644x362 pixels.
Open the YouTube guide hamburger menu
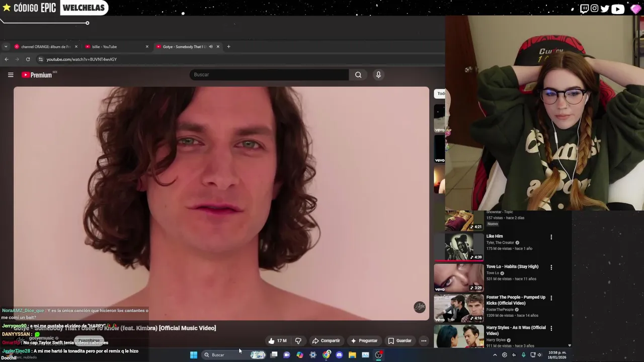pyautogui.click(x=11, y=75)
